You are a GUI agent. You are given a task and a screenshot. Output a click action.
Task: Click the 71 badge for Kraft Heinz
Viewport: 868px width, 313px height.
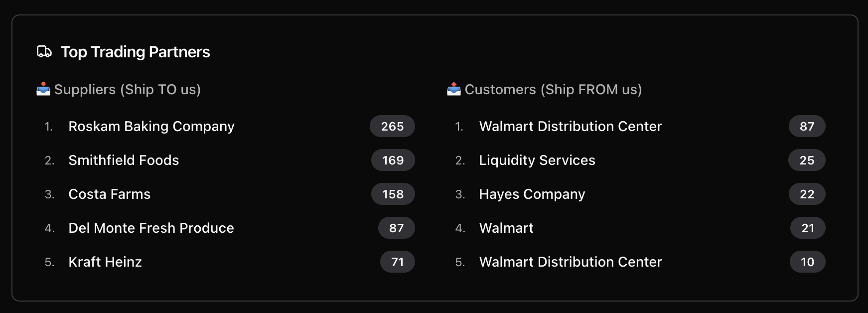click(397, 262)
